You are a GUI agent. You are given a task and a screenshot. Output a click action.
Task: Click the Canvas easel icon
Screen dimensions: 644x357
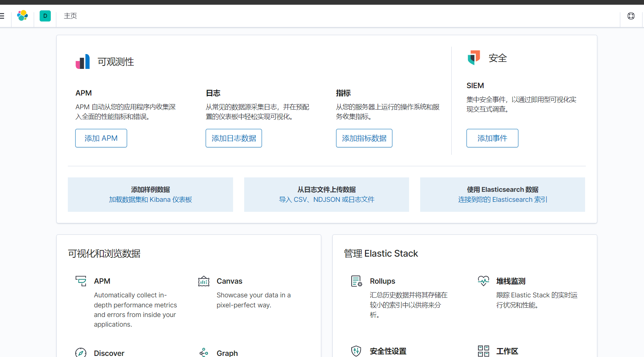[x=204, y=281]
